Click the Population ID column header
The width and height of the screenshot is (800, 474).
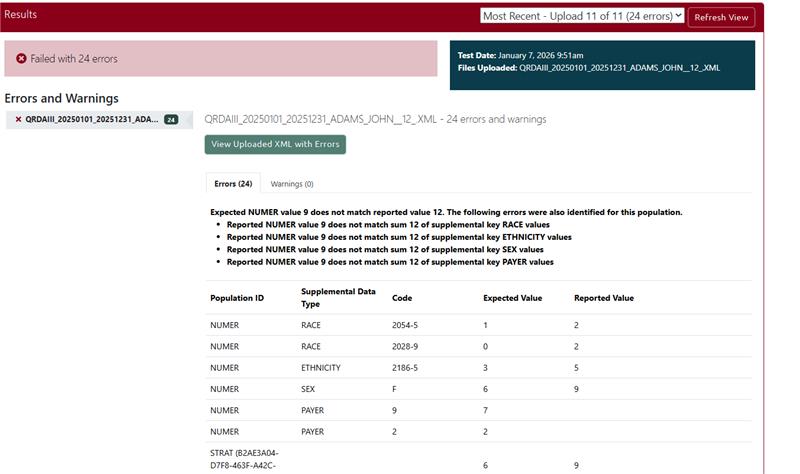click(x=237, y=298)
